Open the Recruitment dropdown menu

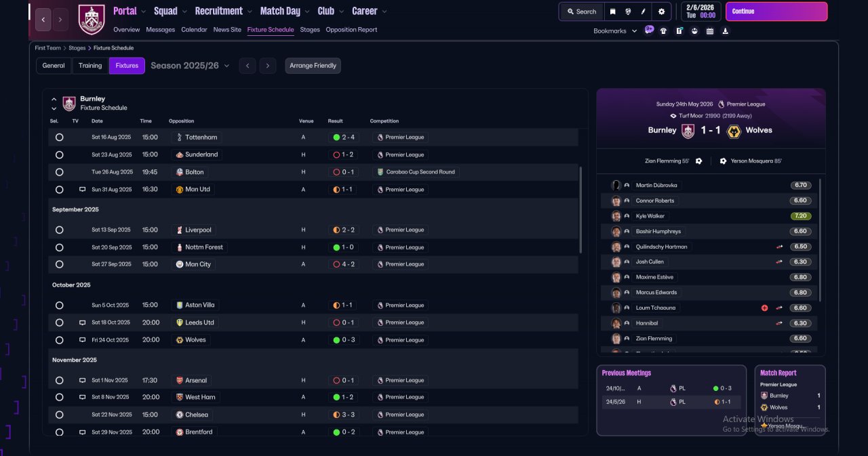click(222, 11)
